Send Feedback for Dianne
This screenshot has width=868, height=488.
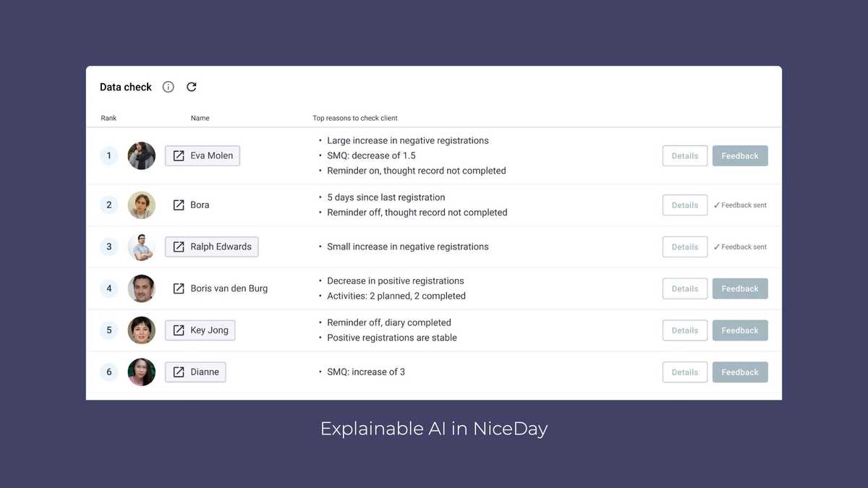pos(740,372)
